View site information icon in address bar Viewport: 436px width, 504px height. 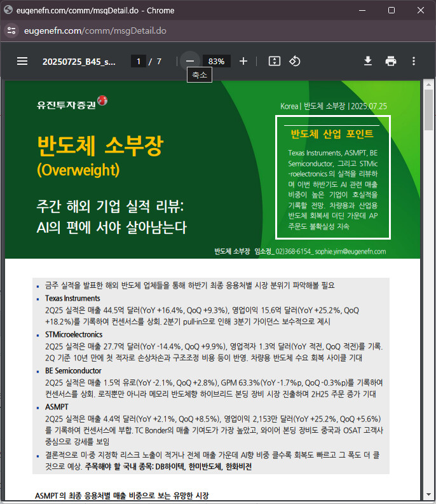11,31
